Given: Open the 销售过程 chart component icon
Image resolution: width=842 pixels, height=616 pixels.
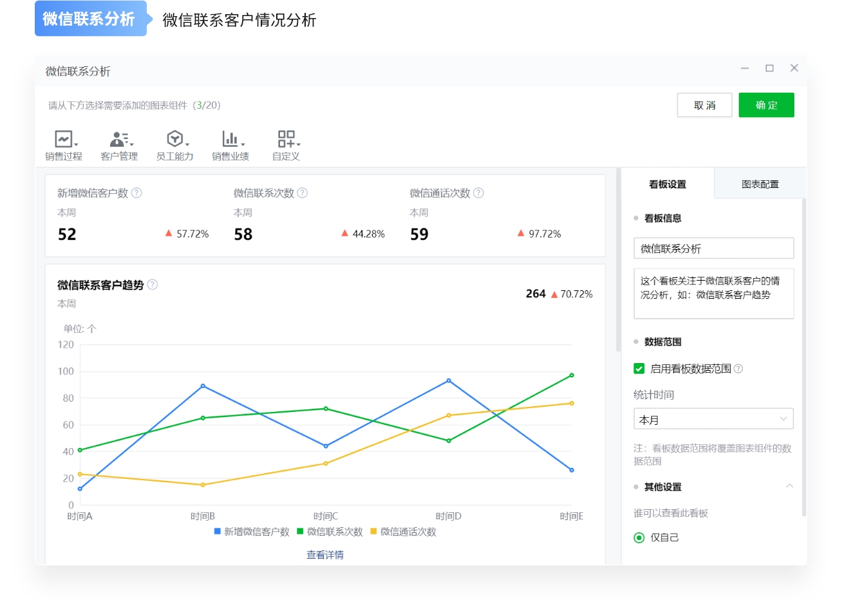Looking at the screenshot, I should point(62,138).
